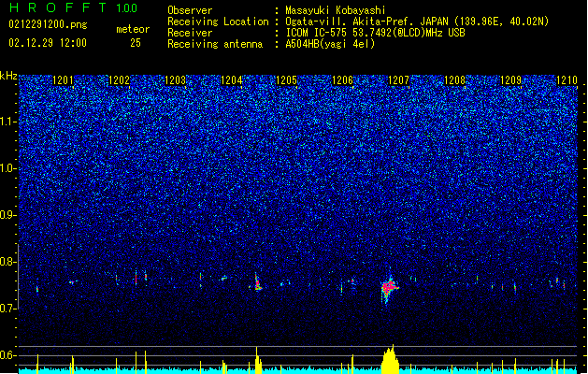Select the filename 0212291200.png
Viewport: 588px width, 374px height.
[48, 24]
